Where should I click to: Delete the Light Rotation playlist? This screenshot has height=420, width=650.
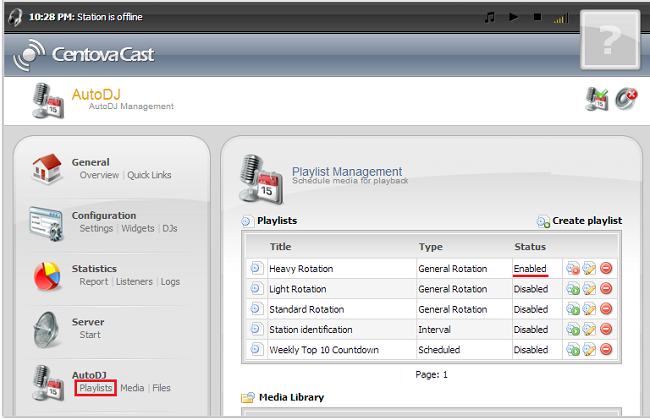[x=606, y=288]
